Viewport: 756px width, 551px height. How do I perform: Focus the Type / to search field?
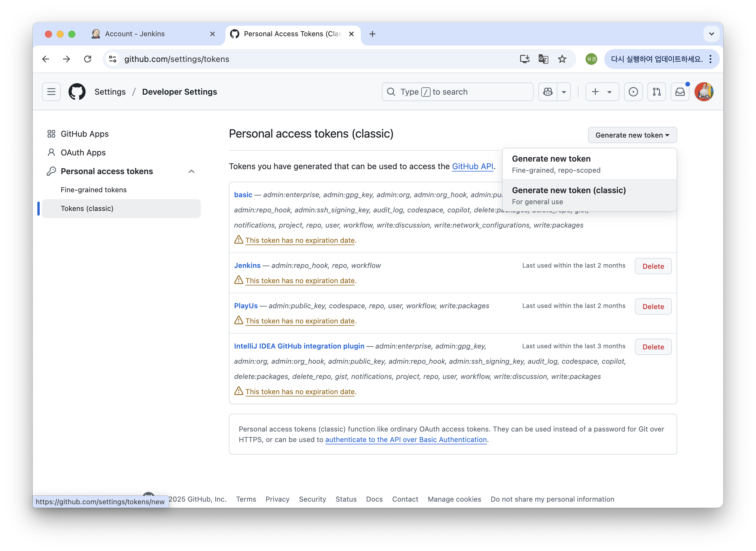[457, 92]
